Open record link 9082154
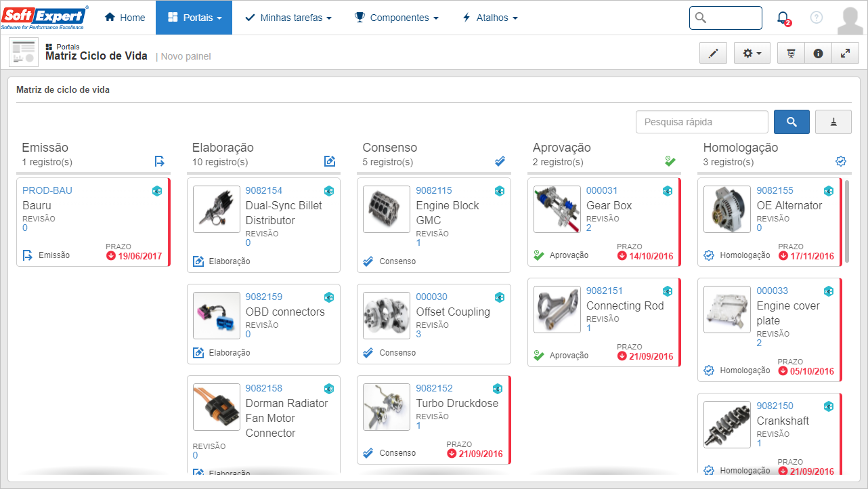Image resolution: width=868 pixels, height=489 pixels. tap(264, 190)
